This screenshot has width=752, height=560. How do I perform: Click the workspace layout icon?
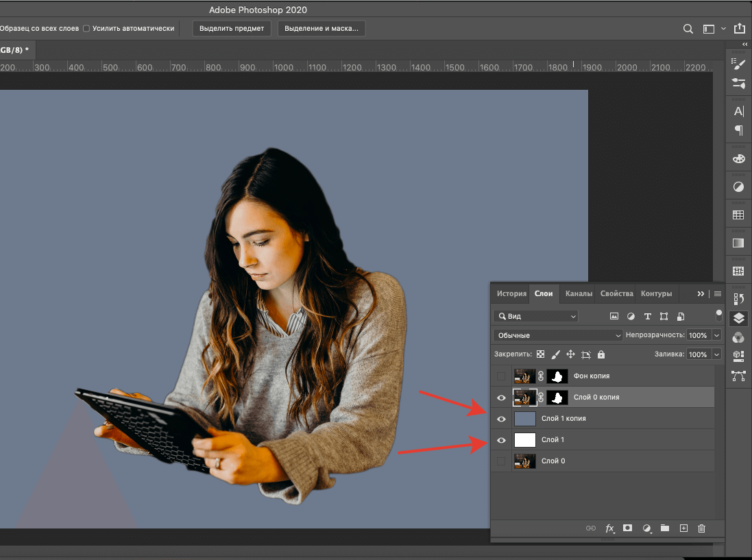pyautogui.click(x=708, y=29)
